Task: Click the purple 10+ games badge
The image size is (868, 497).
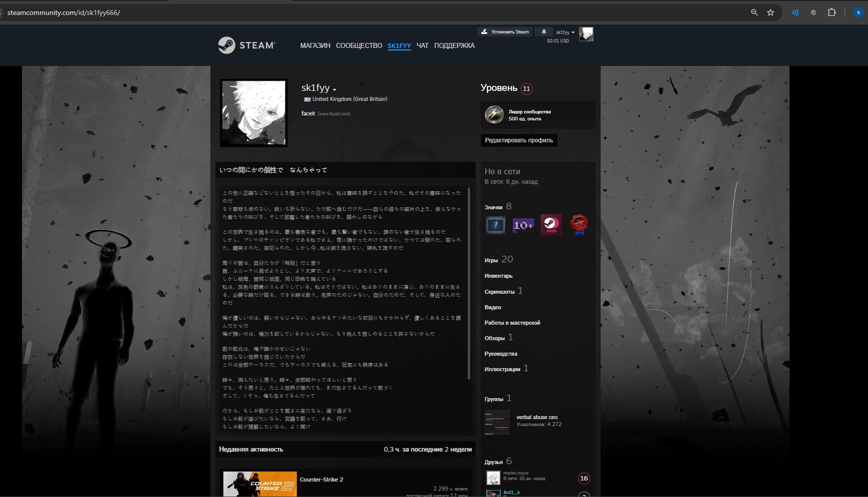Action: [523, 225]
